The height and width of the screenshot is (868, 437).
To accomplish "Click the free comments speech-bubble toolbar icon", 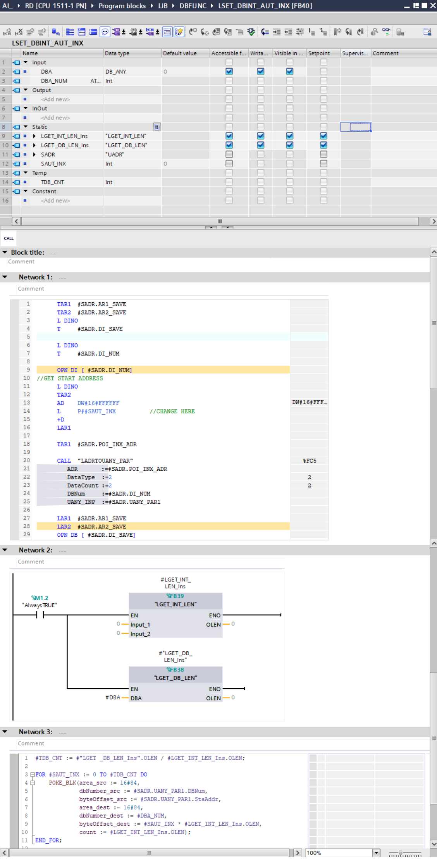I will (x=105, y=32).
